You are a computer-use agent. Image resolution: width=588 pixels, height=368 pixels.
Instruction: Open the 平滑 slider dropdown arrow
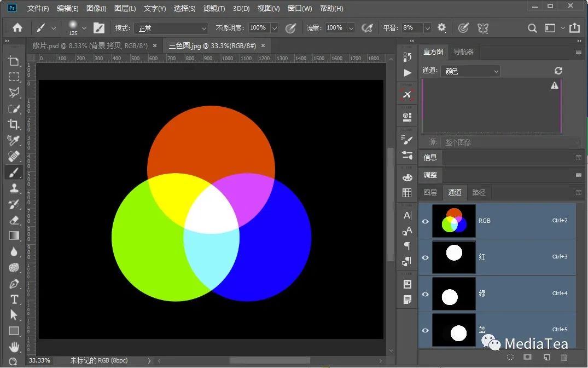(x=427, y=28)
